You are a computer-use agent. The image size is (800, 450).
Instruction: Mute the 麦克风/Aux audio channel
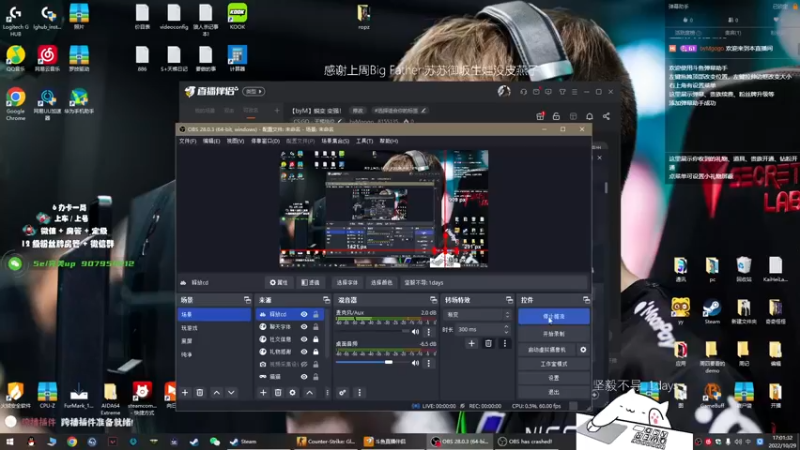click(415, 332)
